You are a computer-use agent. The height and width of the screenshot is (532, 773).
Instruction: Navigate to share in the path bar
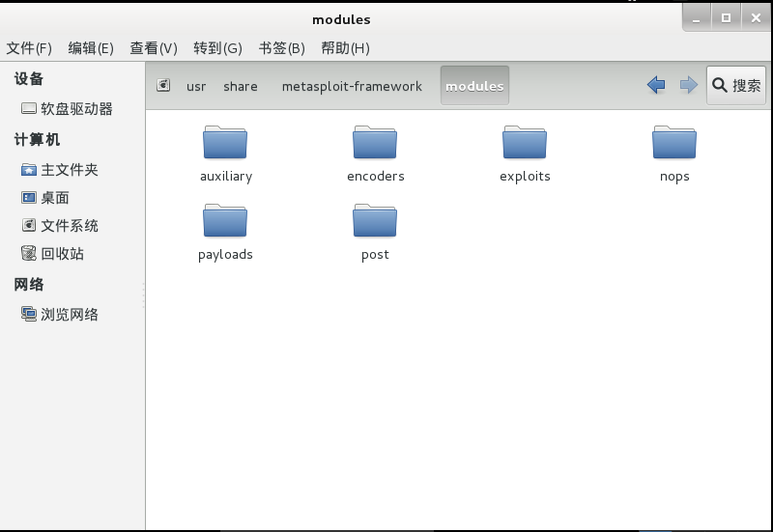tap(240, 86)
